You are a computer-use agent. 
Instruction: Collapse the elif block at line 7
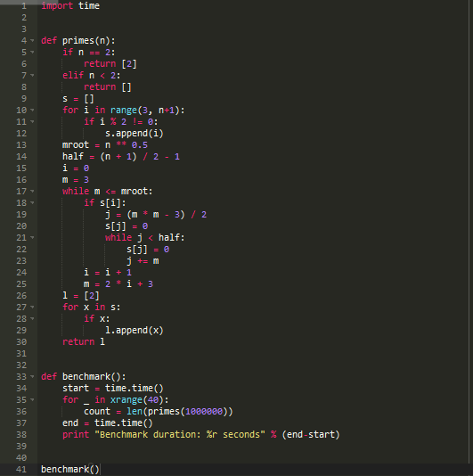pos(32,75)
